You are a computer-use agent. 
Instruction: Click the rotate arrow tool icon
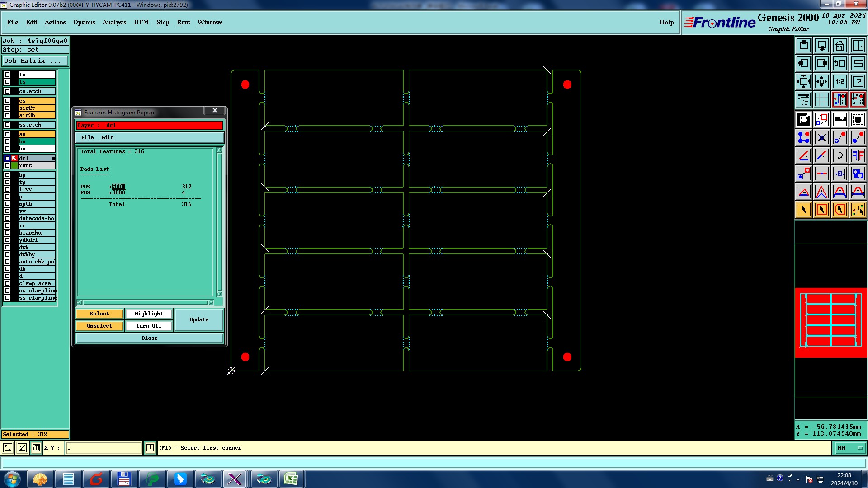click(x=840, y=155)
